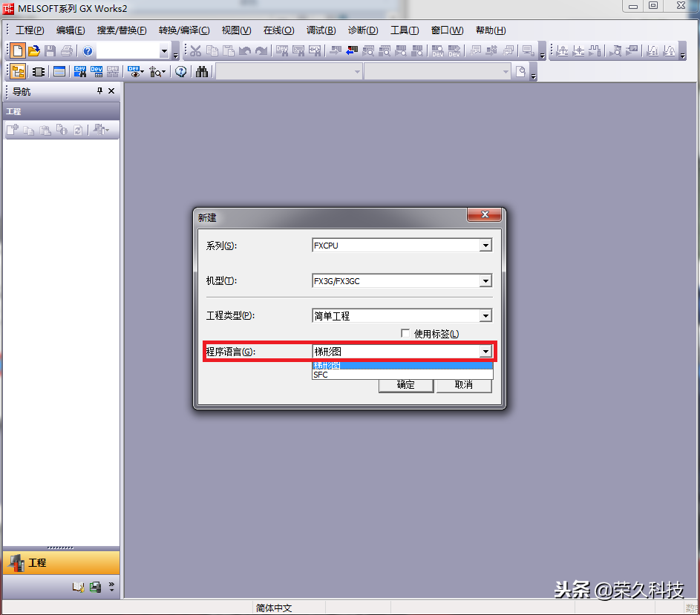Expand the 工程类型 dropdown
The height and width of the screenshot is (615, 700).
(485, 316)
